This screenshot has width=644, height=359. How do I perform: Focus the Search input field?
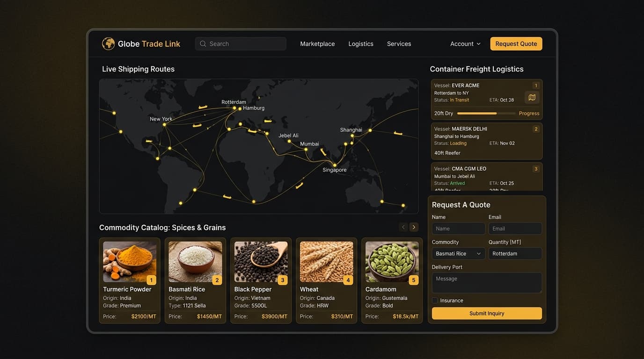tap(241, 44)
